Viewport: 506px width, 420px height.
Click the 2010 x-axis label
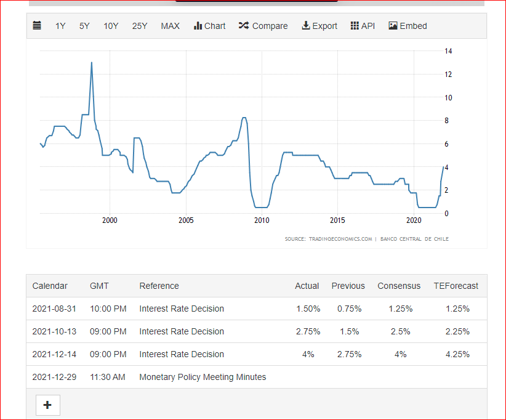click(x=262, y=220)
